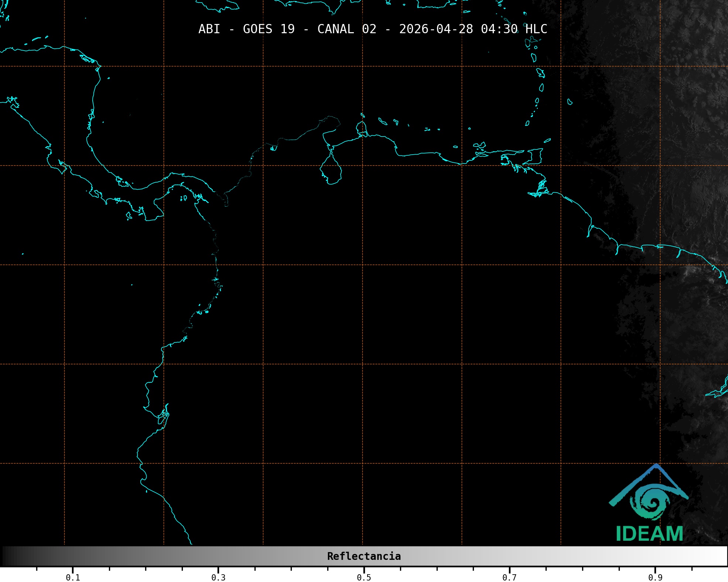Click the Tobago island outline

pos(547,140)
